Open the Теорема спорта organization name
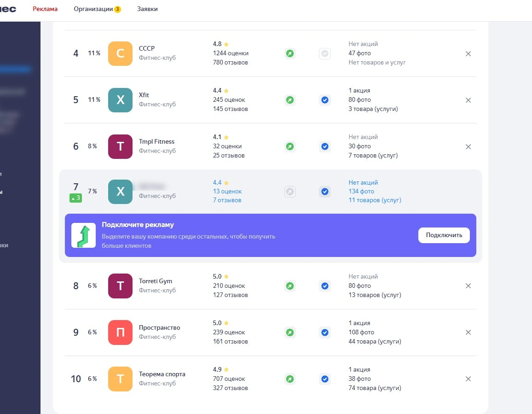 [x=162, y=374]
